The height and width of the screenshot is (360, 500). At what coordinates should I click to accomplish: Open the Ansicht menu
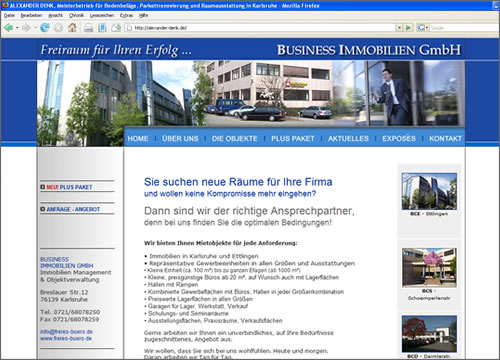[55, 15]
